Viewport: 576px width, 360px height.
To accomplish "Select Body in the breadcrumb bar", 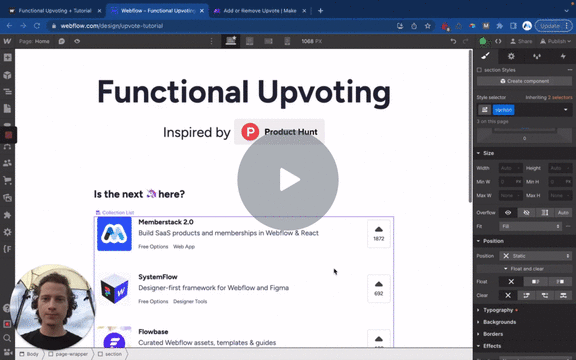I will click(29, 354).
